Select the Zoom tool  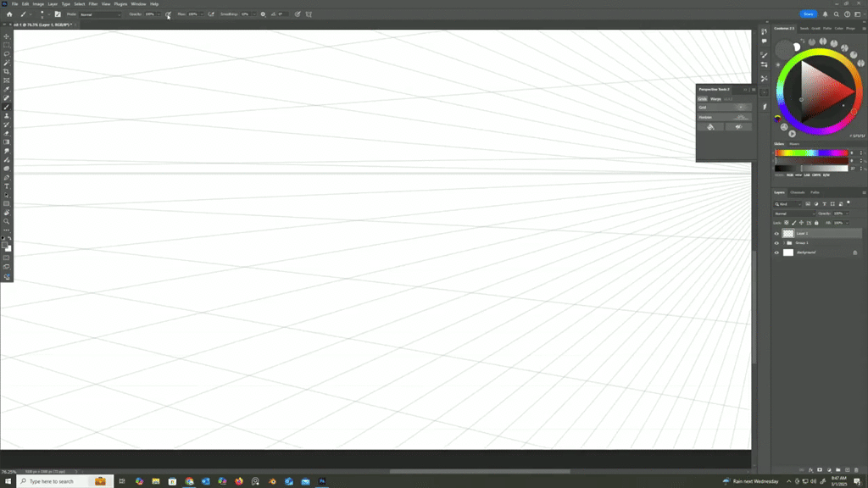7,222
